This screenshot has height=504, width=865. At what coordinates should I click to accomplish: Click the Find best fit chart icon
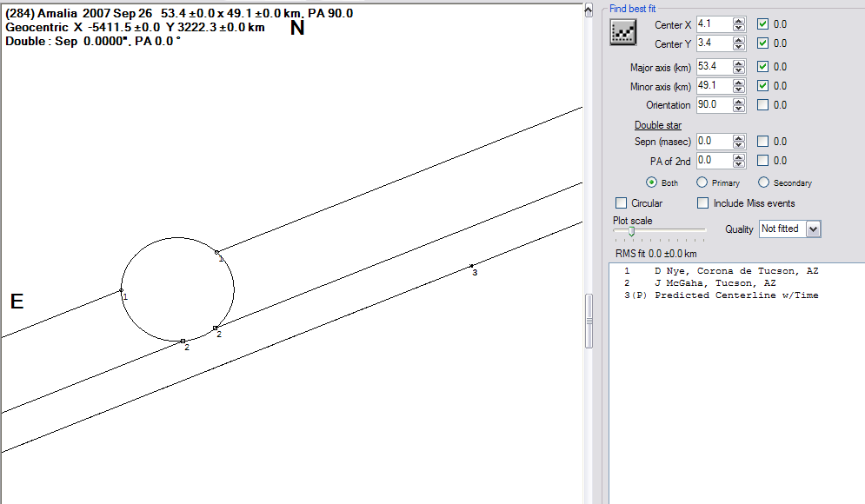point(622,32)
